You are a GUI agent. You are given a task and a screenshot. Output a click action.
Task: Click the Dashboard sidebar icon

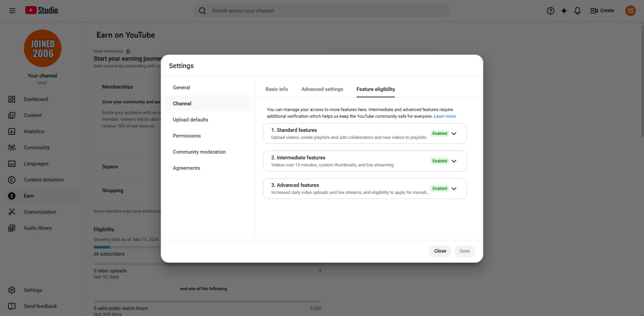point(12,99)
